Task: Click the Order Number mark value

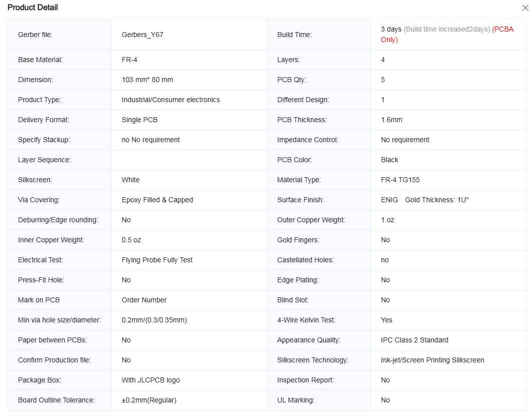Action: (144, 300)
